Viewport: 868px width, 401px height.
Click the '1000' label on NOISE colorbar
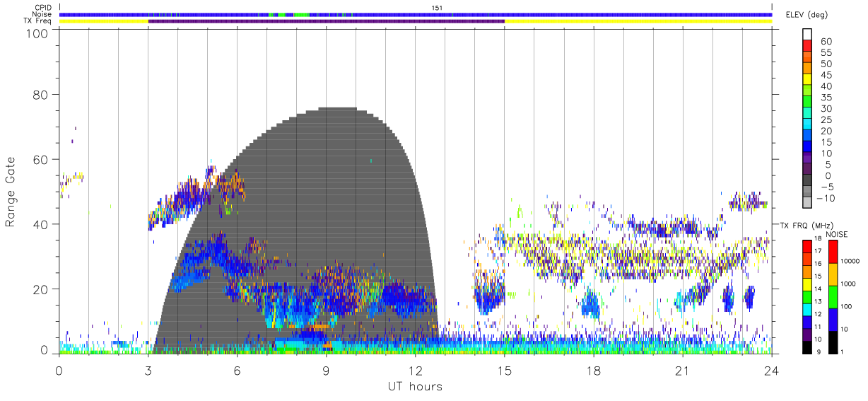tap(849, 285)
